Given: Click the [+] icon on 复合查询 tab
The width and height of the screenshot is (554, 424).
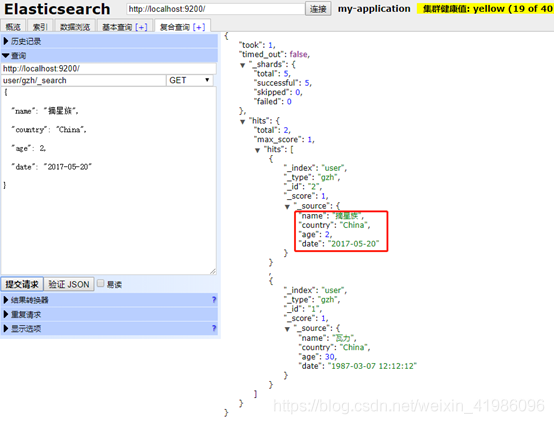Looking at the screenshot, I should (199, 27).
